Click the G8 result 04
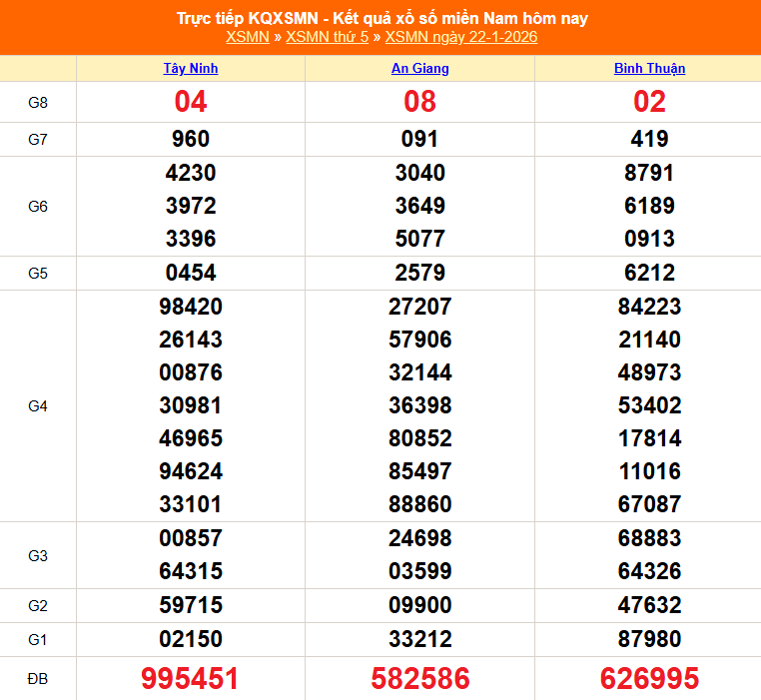 [x=191, y=102]
